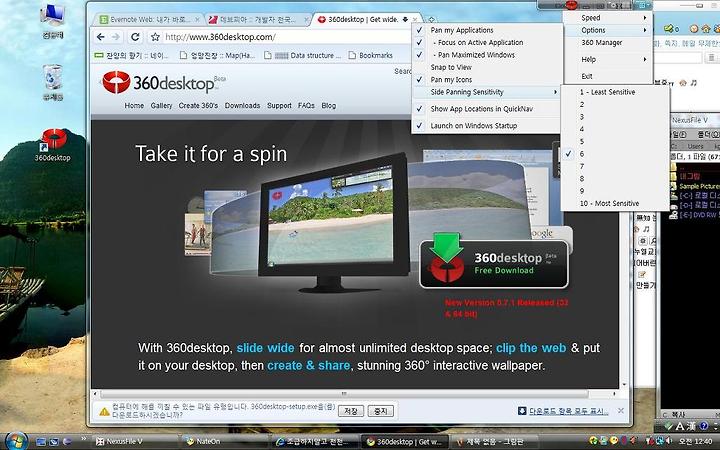
Task: Select 10 - Most Sensitive
Action: point(614,203)
